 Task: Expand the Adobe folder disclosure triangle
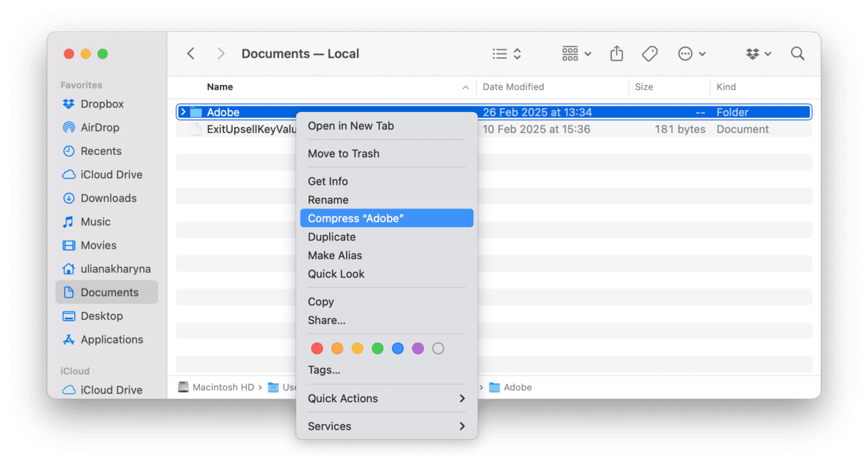click(183, 112)
